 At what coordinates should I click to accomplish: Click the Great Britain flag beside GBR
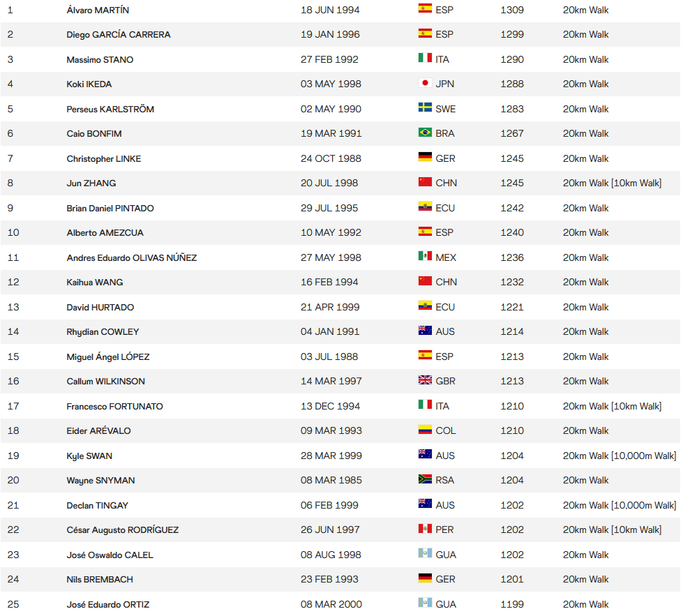(x=425, y=380)
